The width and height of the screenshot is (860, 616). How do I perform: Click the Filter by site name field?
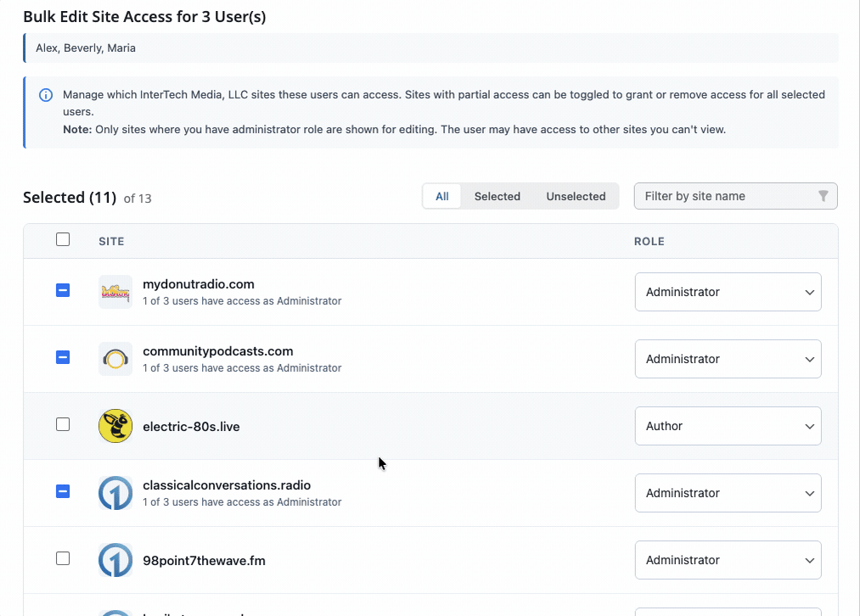pos(726,196)
